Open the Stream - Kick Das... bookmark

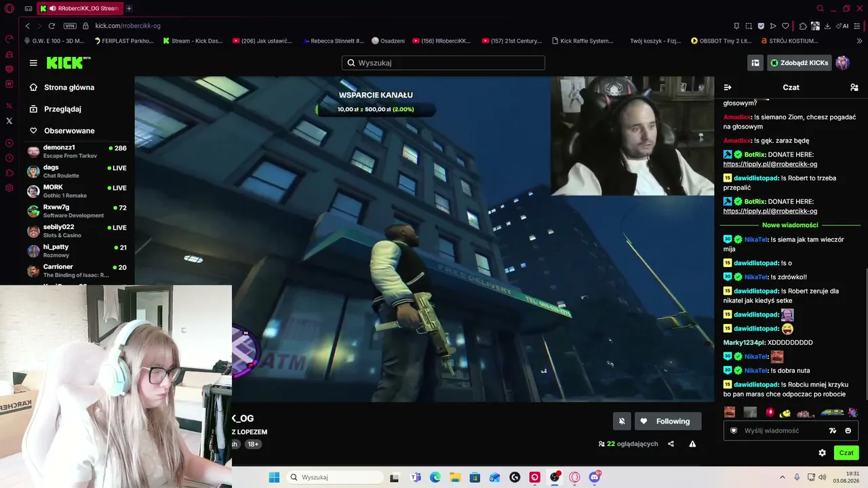(193, 41)
